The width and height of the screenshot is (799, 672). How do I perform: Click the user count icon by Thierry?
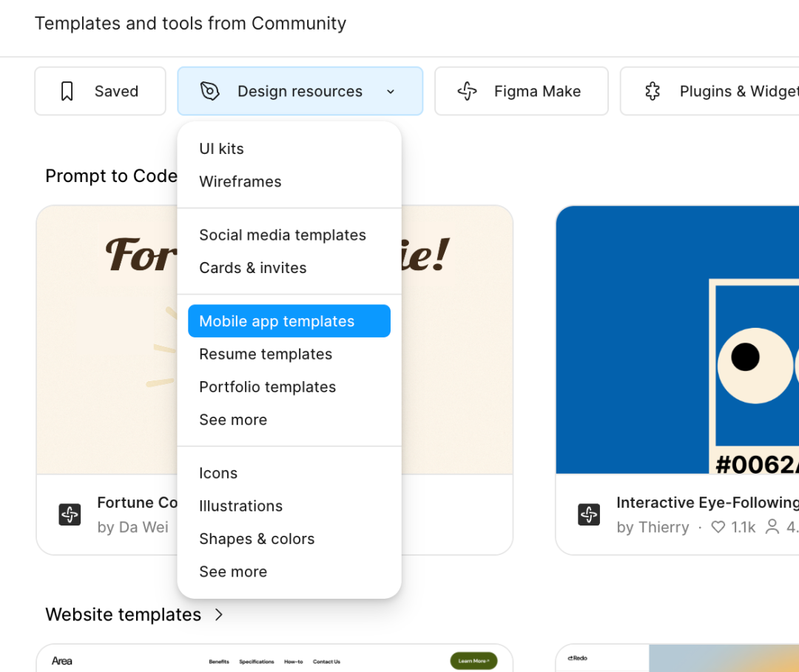pos(772,527)
